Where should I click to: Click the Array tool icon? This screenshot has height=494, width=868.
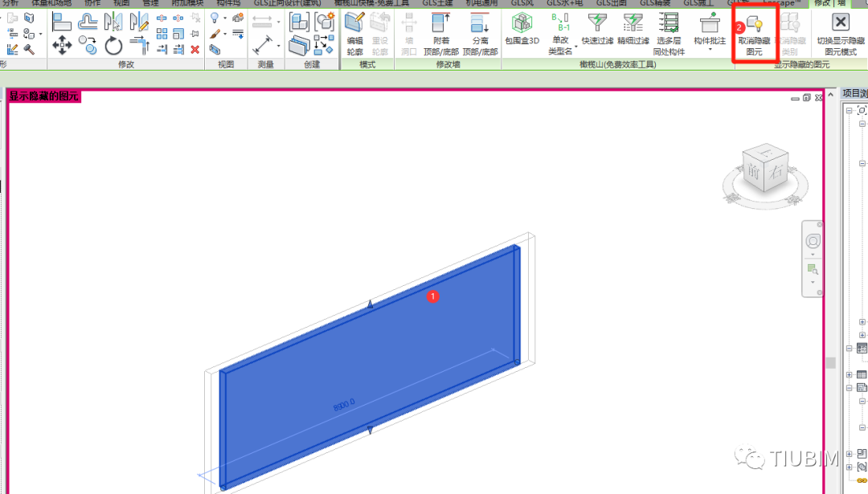[x=162, y=34]
